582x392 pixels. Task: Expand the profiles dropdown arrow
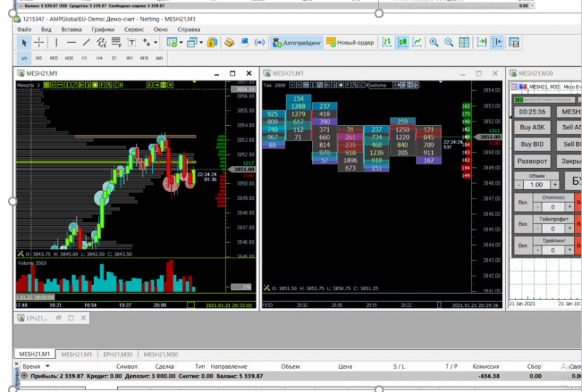tap(201, 43)
